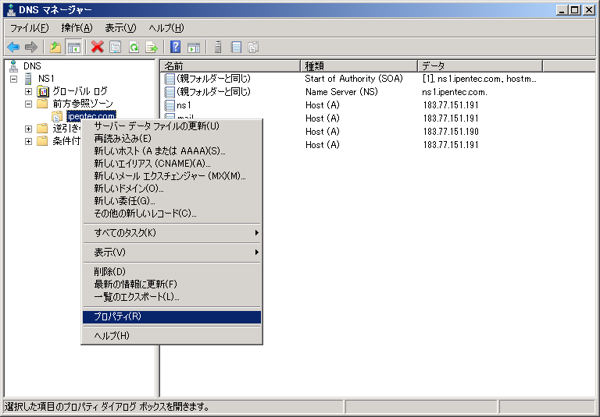
Task: Sort by the データ column header
Action: click(480, 66)
